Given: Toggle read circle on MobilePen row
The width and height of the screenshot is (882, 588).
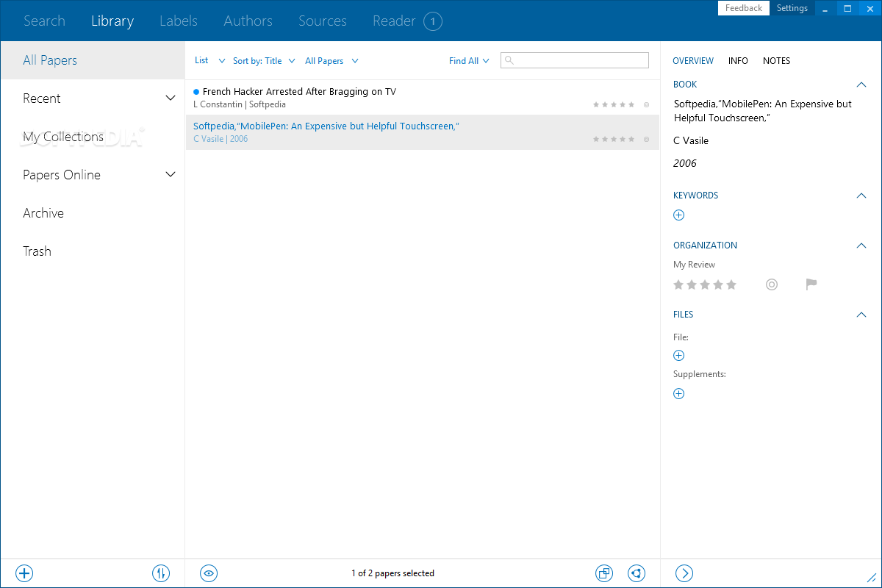Looking at the screenshot, I should click(x=647, y=139).
